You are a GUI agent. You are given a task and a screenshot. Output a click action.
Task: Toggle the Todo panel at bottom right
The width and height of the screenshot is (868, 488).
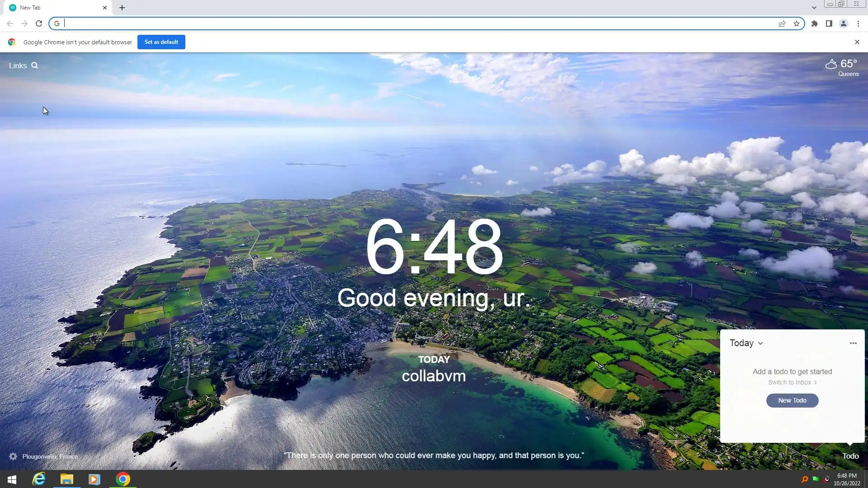(850, 456)
